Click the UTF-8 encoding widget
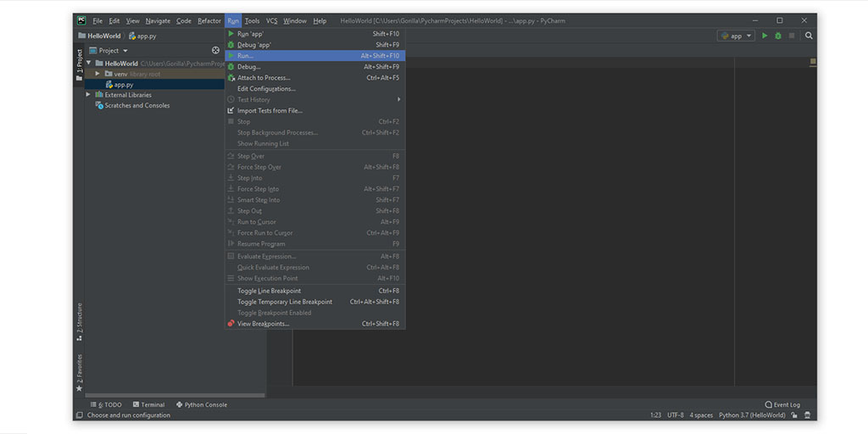The image size is (868, 434). (x=676, y=415)
